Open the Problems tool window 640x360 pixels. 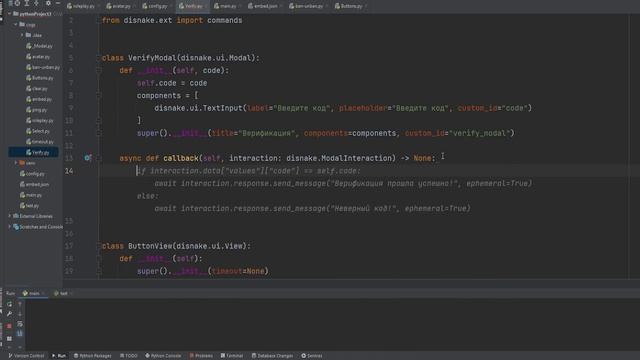click(201, 356)
